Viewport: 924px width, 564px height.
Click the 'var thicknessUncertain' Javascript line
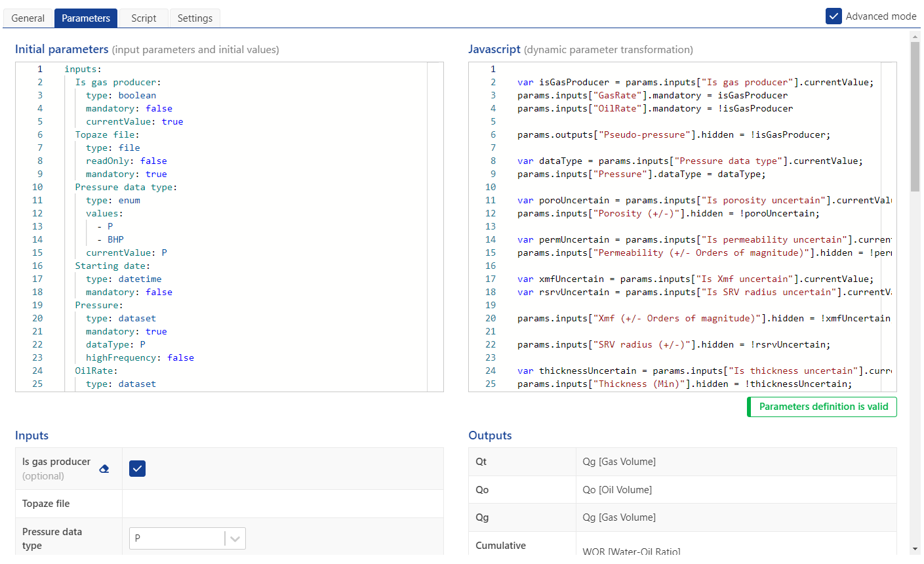[x=704, y=371]
